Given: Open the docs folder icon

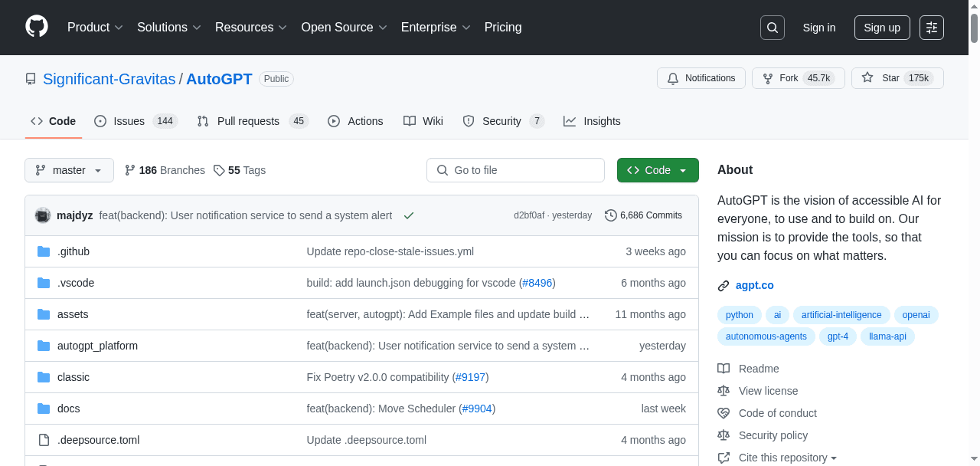Looking at the screenshot, I should point(44,409).
